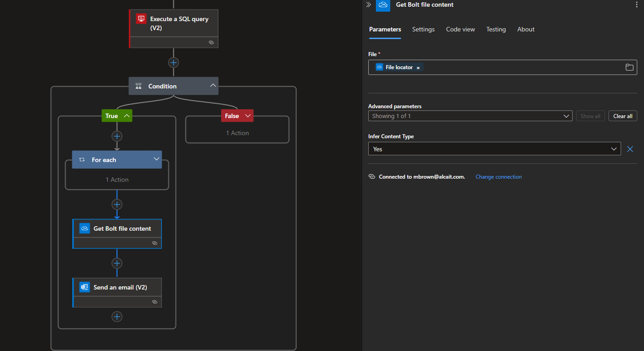Click the connection icon beside Connected to text
Viewport: 644px width, 351px height.
[372, 176]
